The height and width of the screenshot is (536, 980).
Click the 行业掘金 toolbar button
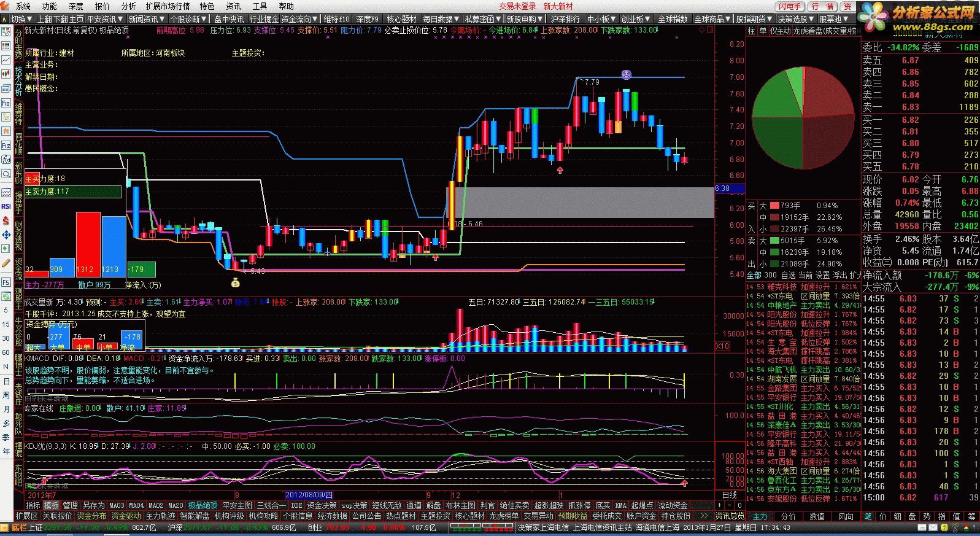264,19
